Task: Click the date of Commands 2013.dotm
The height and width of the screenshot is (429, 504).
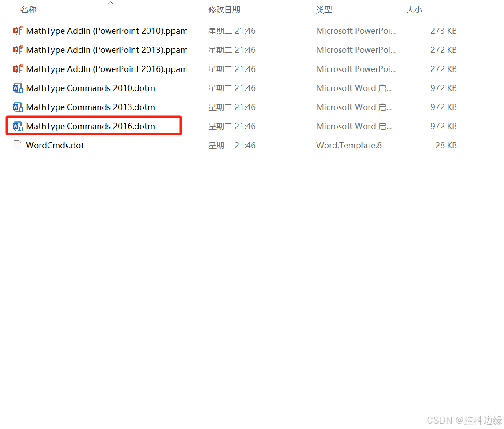Action: pos(232,107)
